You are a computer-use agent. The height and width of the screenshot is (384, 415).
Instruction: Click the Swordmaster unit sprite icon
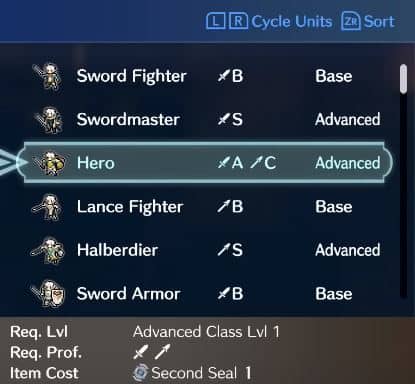(49, 120)
